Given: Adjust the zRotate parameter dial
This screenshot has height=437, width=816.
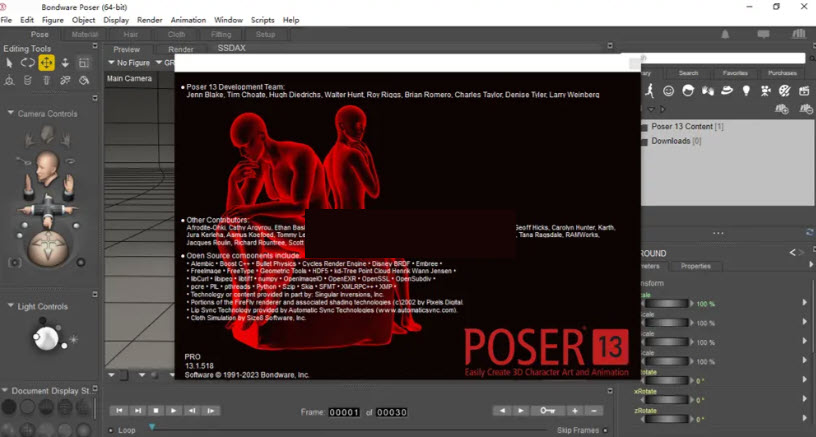Looking at the screenshot, I should [x=667, y=419].
